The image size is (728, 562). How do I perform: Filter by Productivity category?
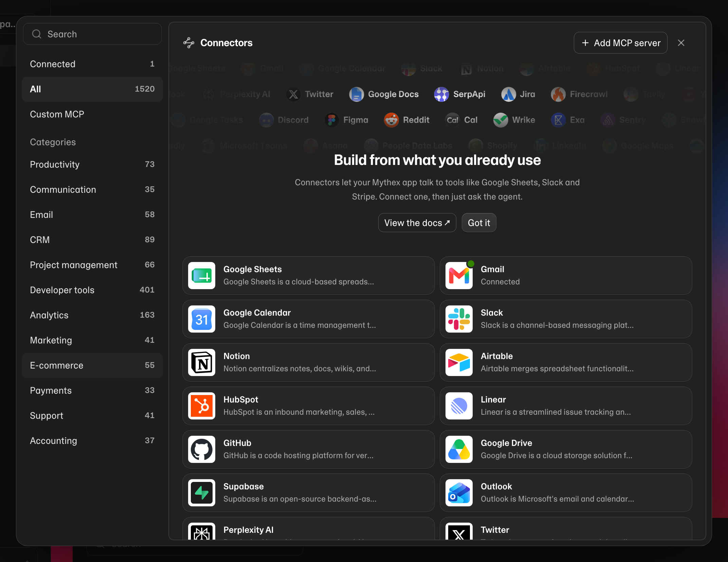pos(92,165)
